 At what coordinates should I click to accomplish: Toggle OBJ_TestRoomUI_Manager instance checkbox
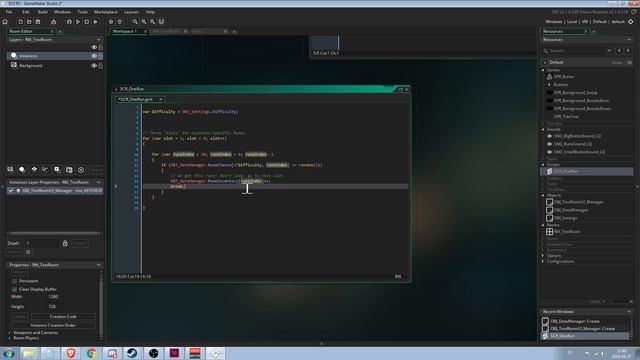click(11, 191)
